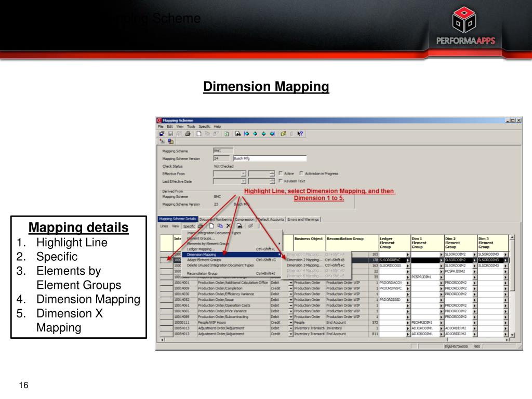Go to Previous record arrow icon
This screenshot has width=532, height=399.
point(255,134)
